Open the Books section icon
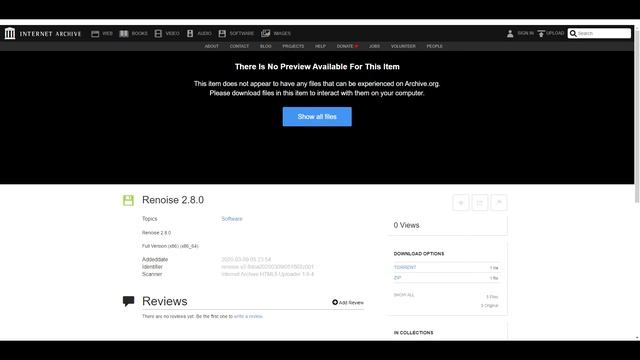The height and width of the screenshot is (360, 640). tap(124, 33)
